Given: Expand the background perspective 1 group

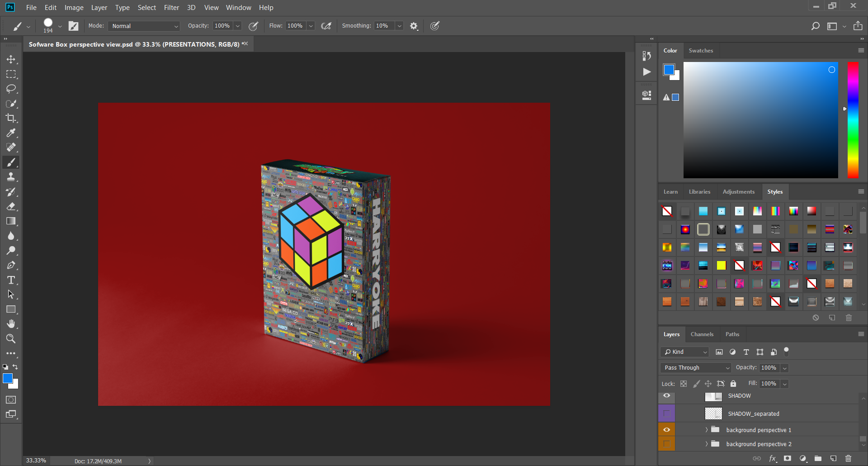Looking at the screenshot, I should tap(707, 430).
